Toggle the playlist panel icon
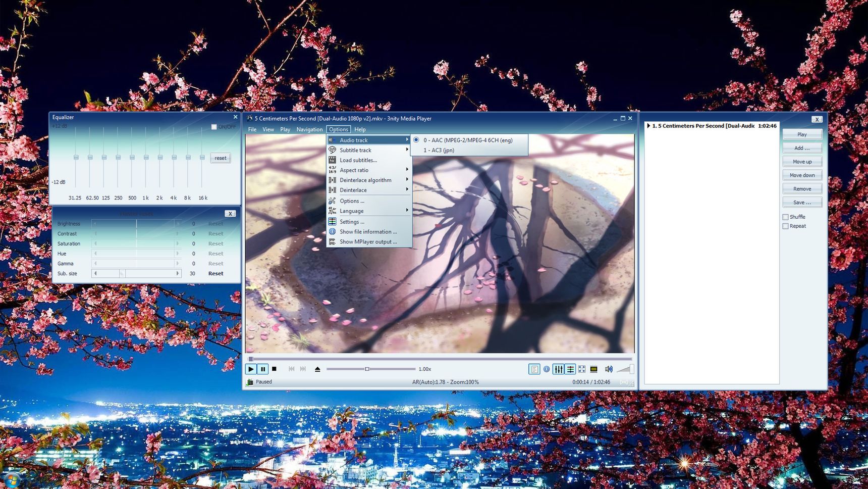Viewport: 868px width, 489px height. 534,369
